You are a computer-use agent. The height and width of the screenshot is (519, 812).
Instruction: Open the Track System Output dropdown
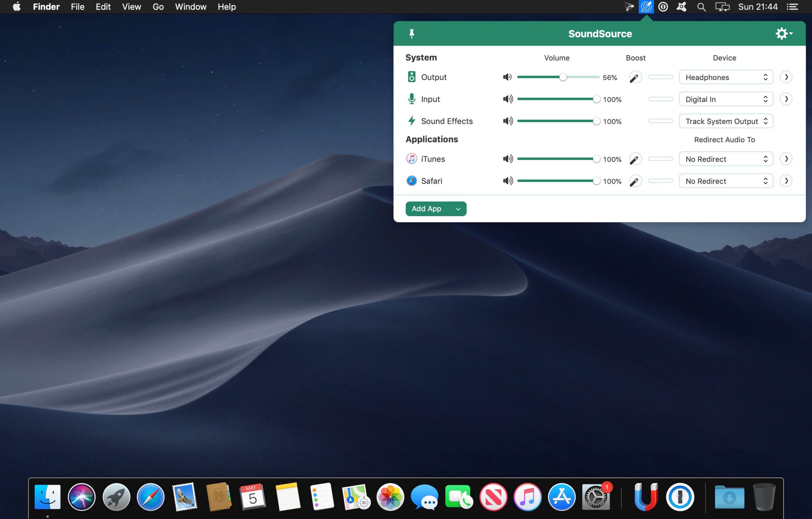(726, 121)
